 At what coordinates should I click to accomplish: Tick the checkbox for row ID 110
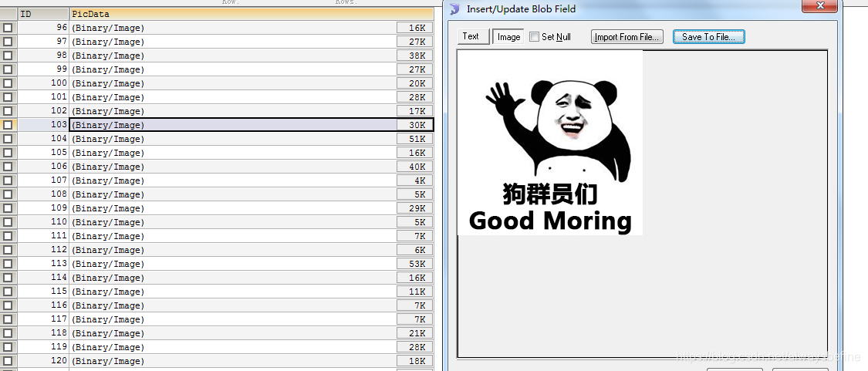coord(8,222)
